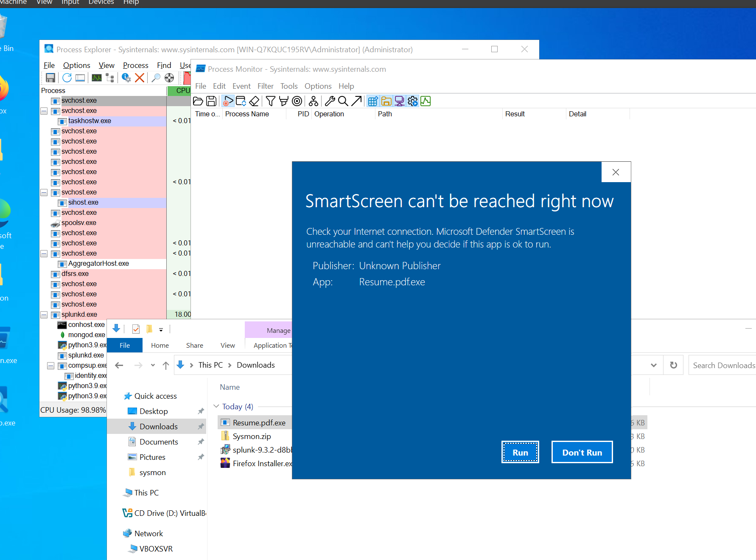Click Don't Run in SmartScreen dialog
Viewport: 756px width, 560px height.
point(582,452)
